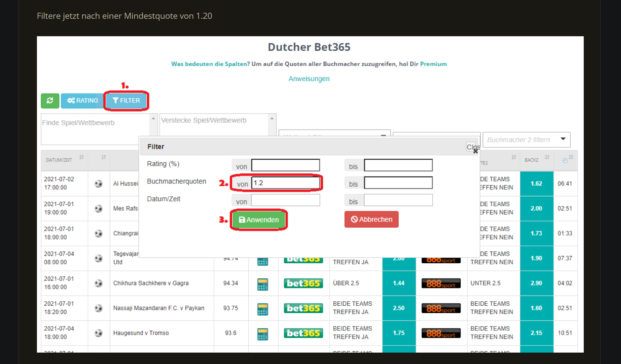
Task: Click the 93.75 rating value
Action: pos(231,308)
